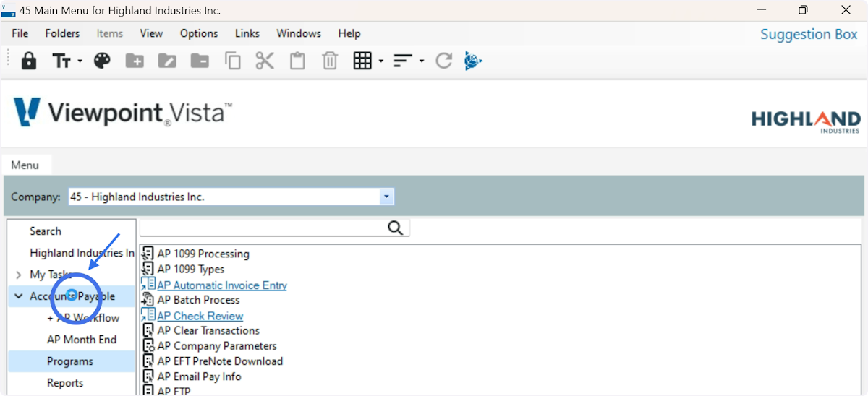
Task: Click the magnifying glass search icon
Action: (x=395, y=228)
